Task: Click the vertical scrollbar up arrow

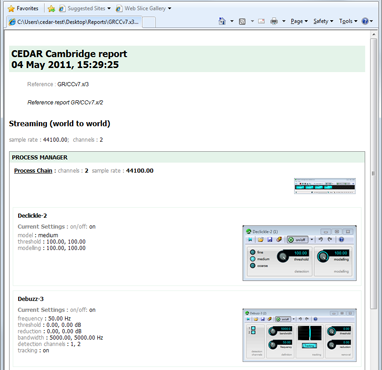Action: (374, 34)
